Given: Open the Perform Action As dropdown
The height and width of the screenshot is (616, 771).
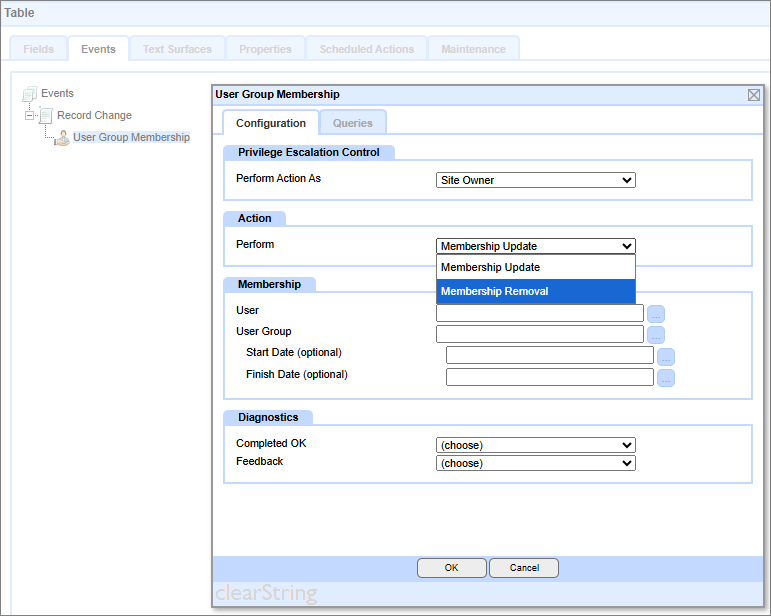Looking at the screenshot, I should [536, 181].
